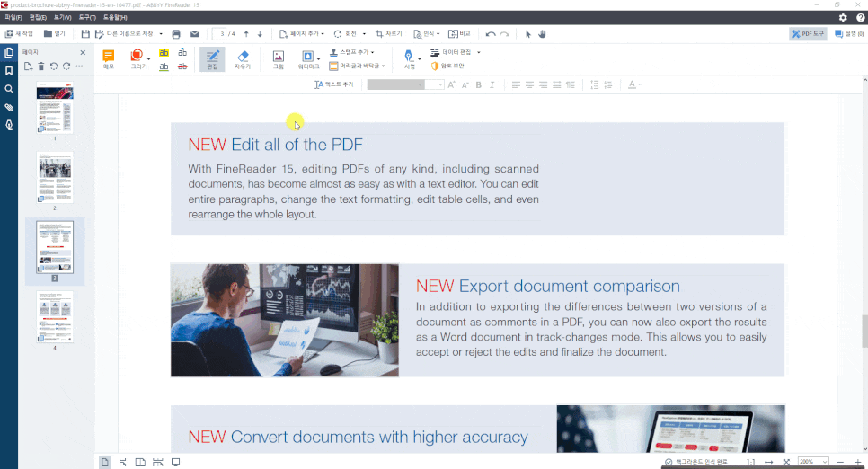Click the Undo arrow

(491, 34)
